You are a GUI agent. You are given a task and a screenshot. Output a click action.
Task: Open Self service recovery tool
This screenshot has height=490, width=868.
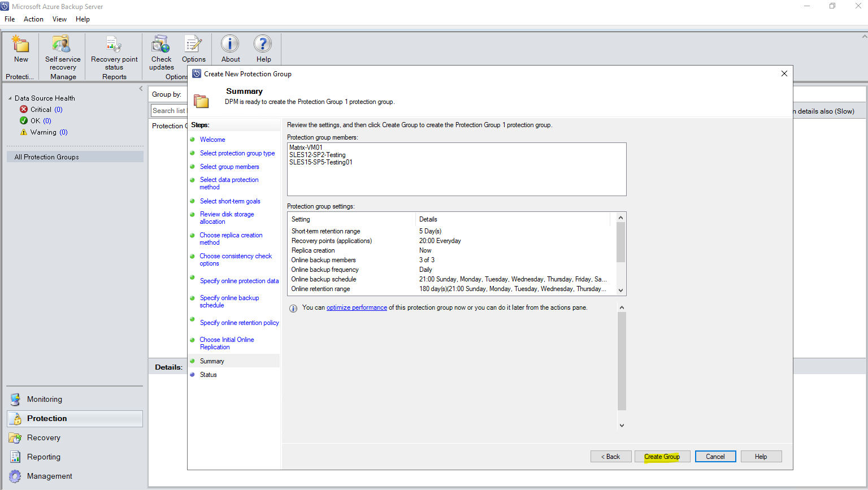[x=62, y=44]
